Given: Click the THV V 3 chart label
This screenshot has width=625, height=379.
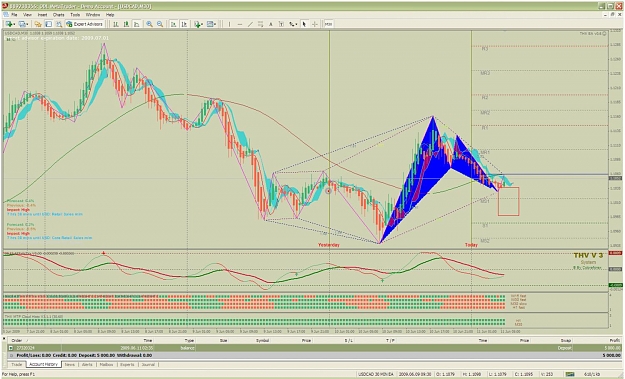Looking at the screenshot, I should click(x=588, y=255).
